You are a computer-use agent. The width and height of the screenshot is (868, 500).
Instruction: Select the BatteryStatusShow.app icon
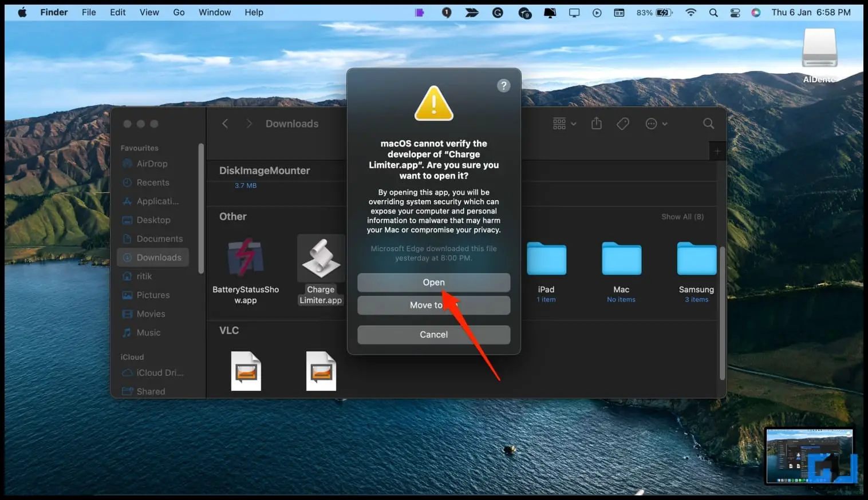246,257
